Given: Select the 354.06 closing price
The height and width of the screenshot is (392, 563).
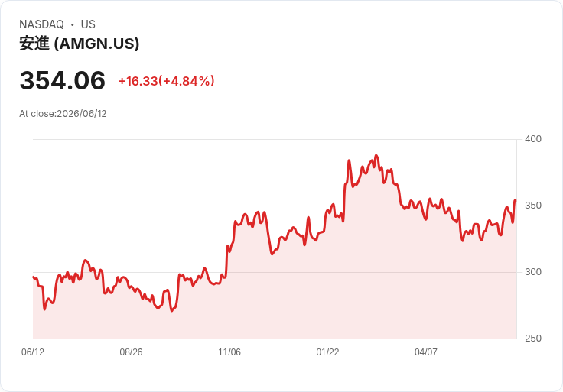Looking at the screenshot, I should coord(63,80).
